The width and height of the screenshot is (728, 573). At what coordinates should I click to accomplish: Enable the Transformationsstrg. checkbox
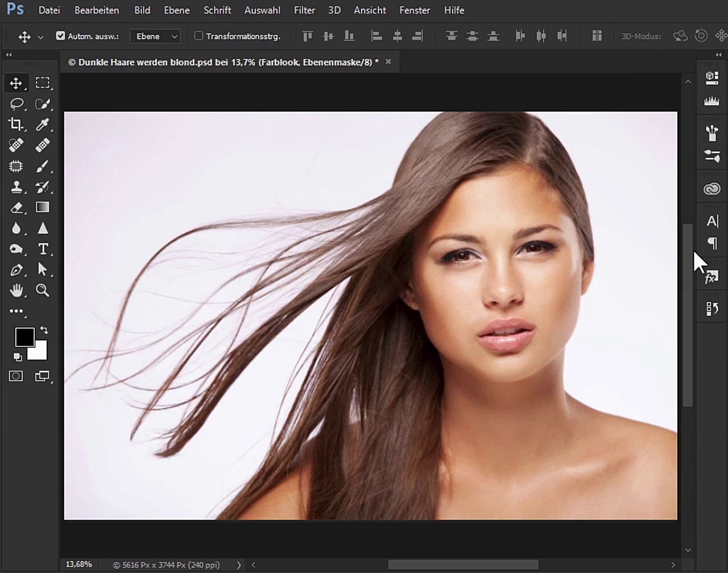pyautogui.click(x=198, y=36)
